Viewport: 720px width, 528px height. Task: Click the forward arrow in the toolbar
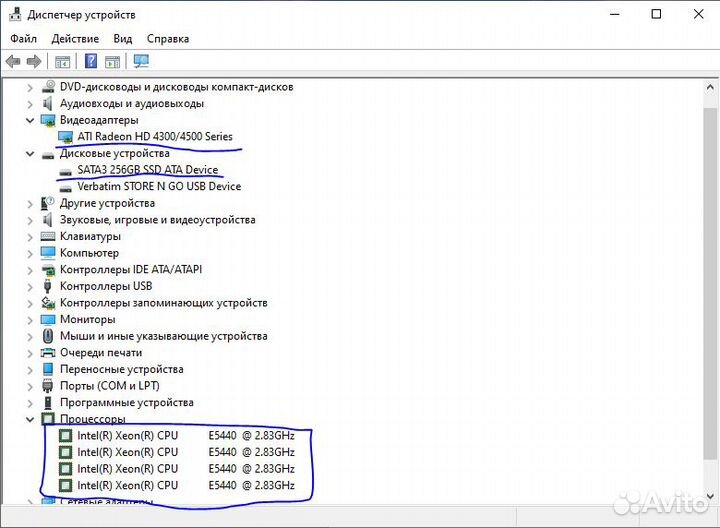33,61
